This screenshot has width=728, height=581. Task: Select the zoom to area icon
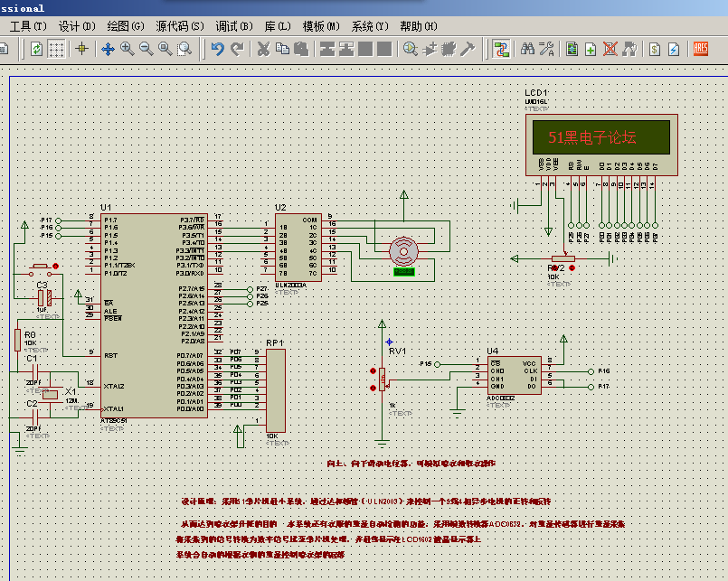tap(184, 49)
